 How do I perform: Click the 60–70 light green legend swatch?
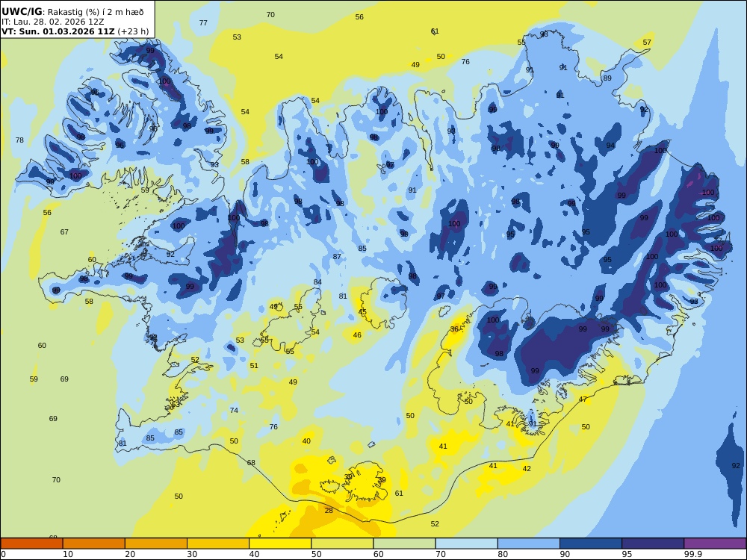coord(404,544)
